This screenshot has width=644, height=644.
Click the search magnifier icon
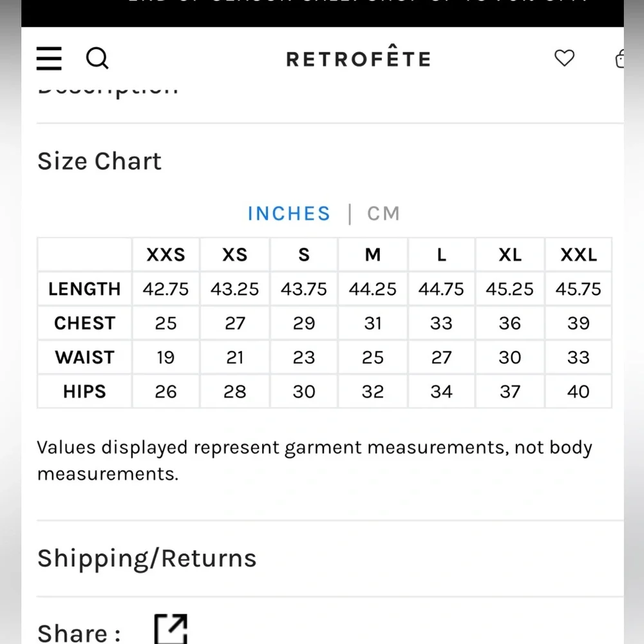tap(97, 59)
